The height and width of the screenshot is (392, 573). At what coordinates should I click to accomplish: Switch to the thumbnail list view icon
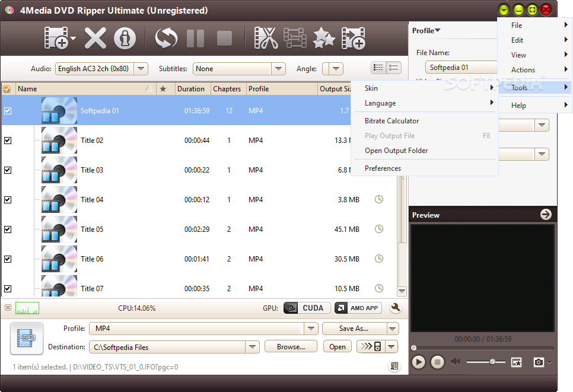pos(394,68)
